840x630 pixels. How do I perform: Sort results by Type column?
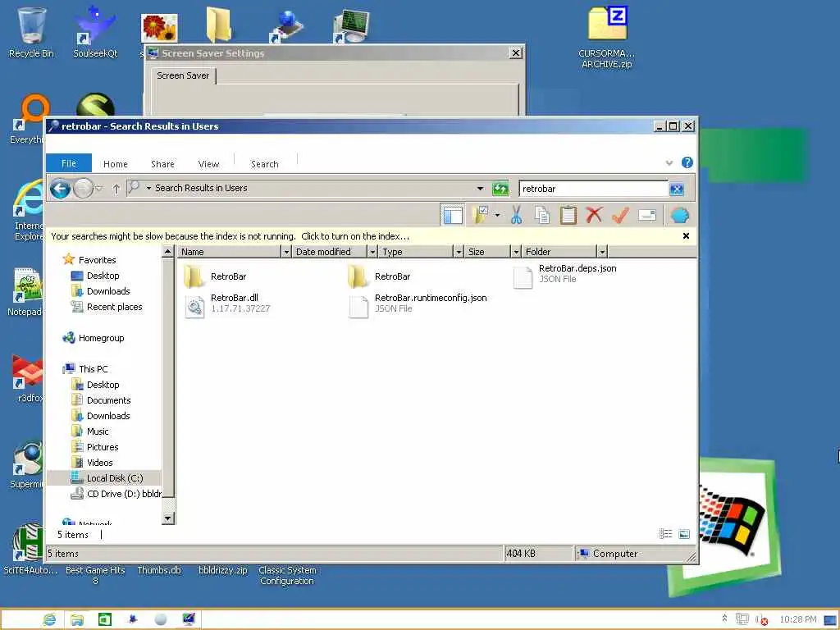(416, 252)
